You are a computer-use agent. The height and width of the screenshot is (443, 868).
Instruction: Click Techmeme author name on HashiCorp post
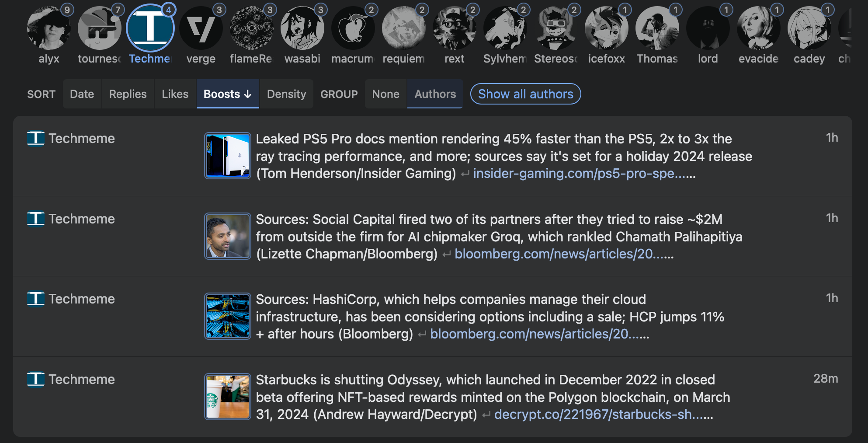(82, 299)
